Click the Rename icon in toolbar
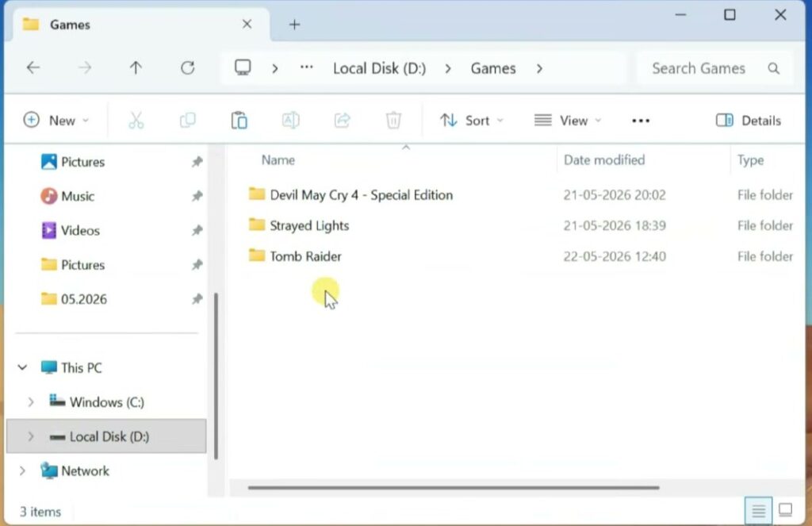The width and height of the screenshot is (812, 526). [x=290, y=121]
